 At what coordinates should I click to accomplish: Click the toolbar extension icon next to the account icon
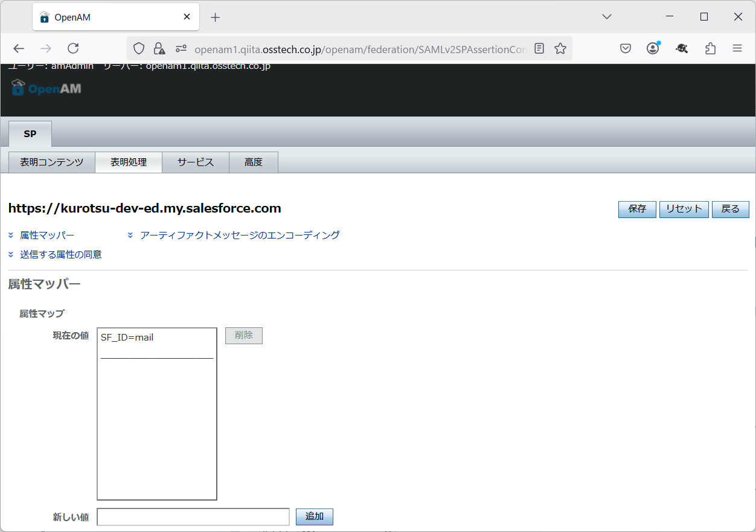(682, 49)
